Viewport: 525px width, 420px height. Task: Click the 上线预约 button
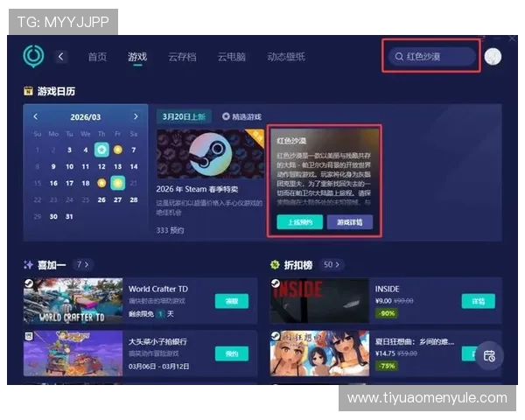click(x=300, y=222)
